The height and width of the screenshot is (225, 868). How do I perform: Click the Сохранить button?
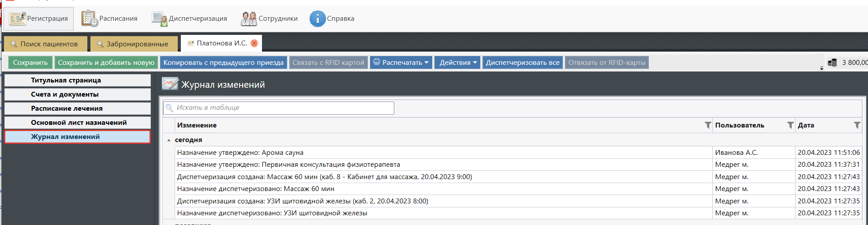point(30,63)
